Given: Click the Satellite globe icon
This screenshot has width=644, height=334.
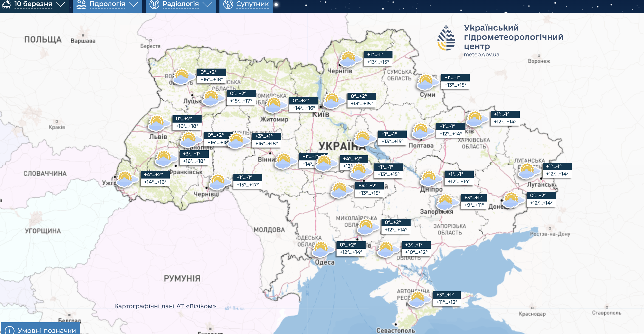Looking at the screenshot, I should tap(228, 4).
